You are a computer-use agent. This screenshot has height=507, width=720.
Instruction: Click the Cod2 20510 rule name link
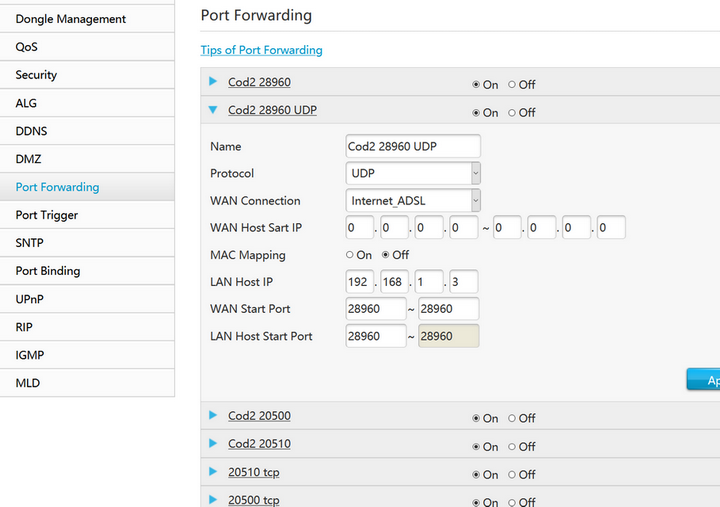click(259, 444)
